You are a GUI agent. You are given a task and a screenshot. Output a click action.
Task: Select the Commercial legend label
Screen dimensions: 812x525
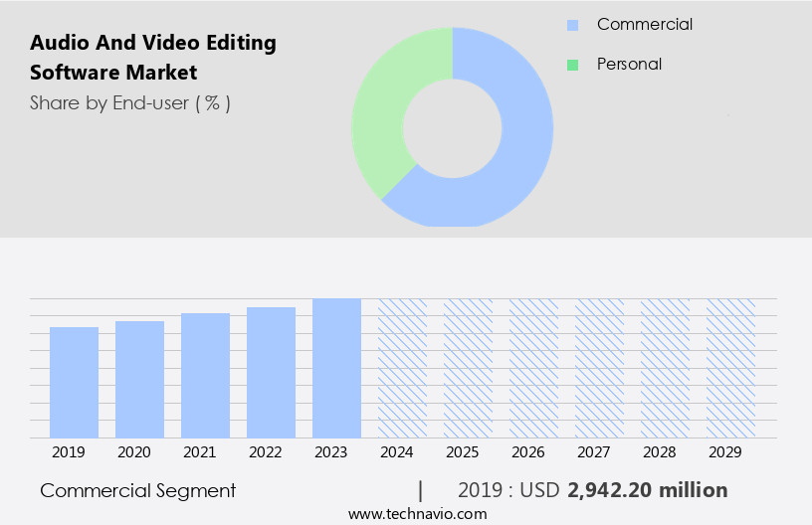point(644,25)
